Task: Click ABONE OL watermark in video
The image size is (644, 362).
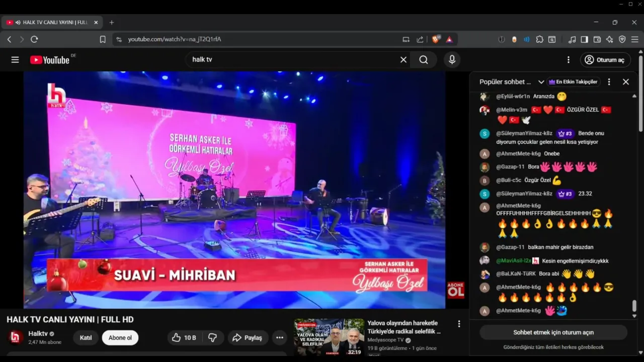Action: [x=455, y=290]
